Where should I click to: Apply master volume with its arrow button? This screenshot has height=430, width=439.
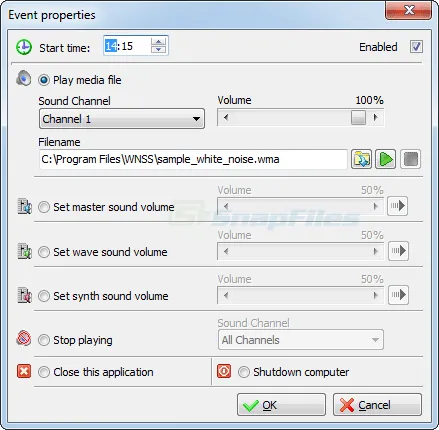[398, 206]
